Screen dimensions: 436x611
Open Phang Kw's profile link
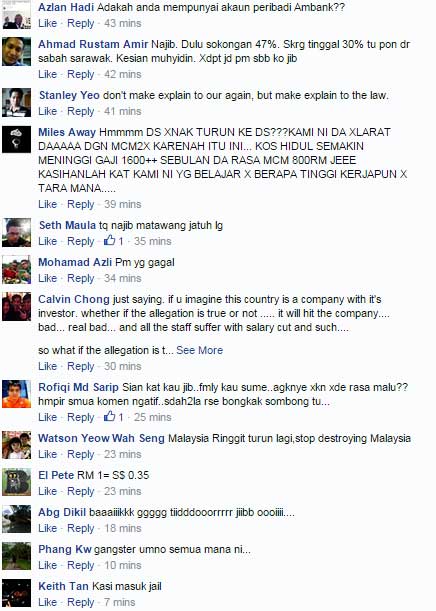pyautogui.click(x=65, y=549)
